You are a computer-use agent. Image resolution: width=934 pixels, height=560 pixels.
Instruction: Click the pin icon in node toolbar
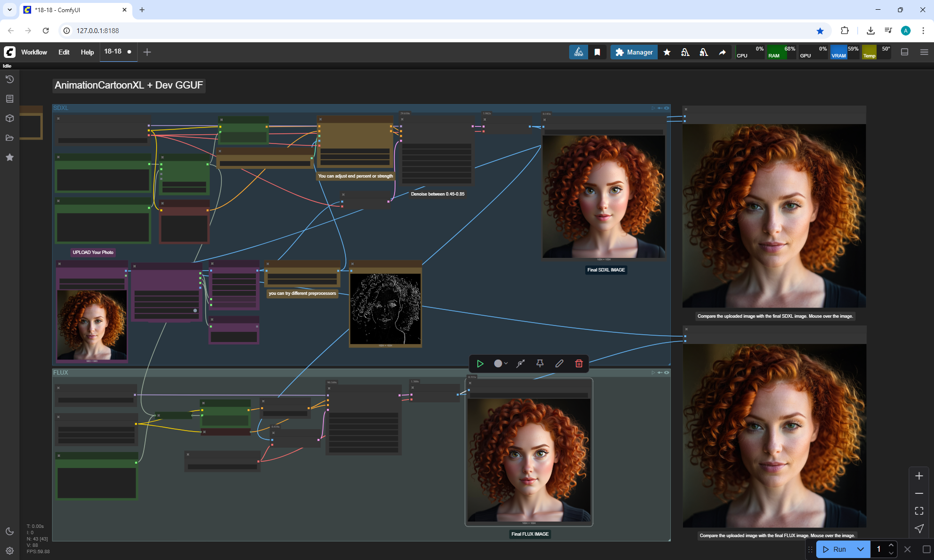click(x=540, y=363)
